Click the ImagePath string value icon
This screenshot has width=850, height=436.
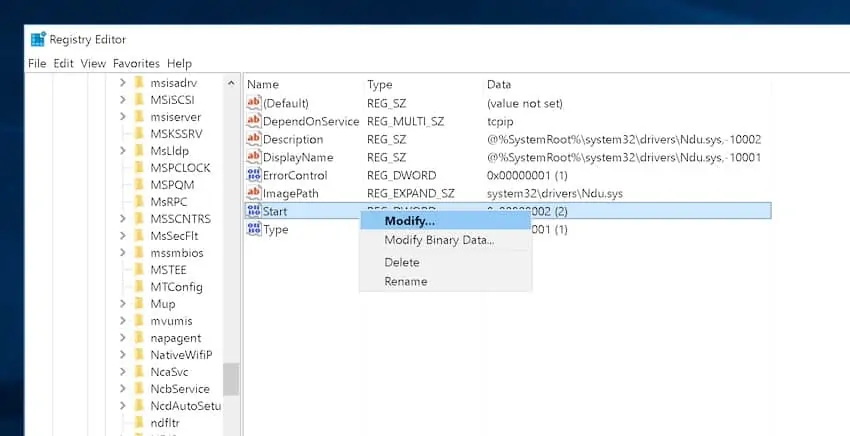(253, 193)
